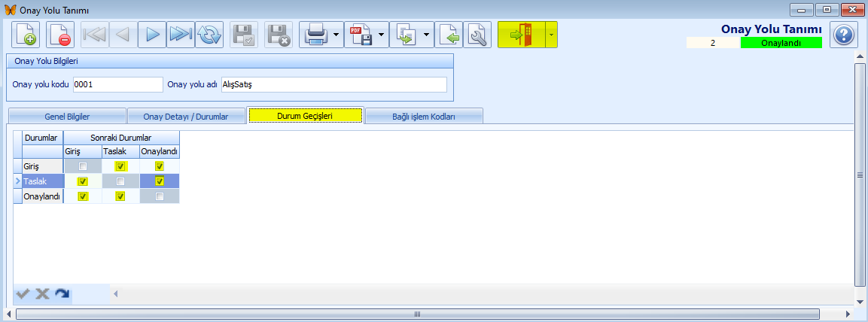Click the Onay yolu adı input field

pos(333,85)
